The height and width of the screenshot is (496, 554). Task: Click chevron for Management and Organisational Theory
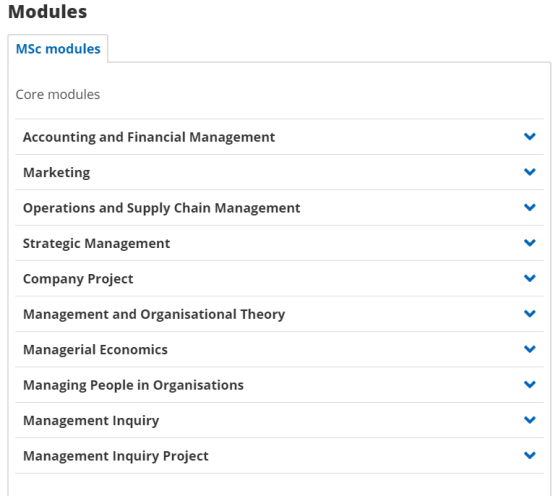pyautogui.click(x=530, y=313)
